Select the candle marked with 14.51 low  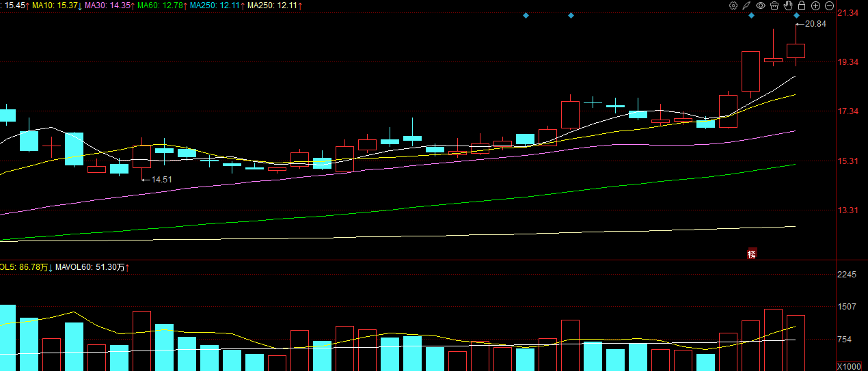coord(141,157)
